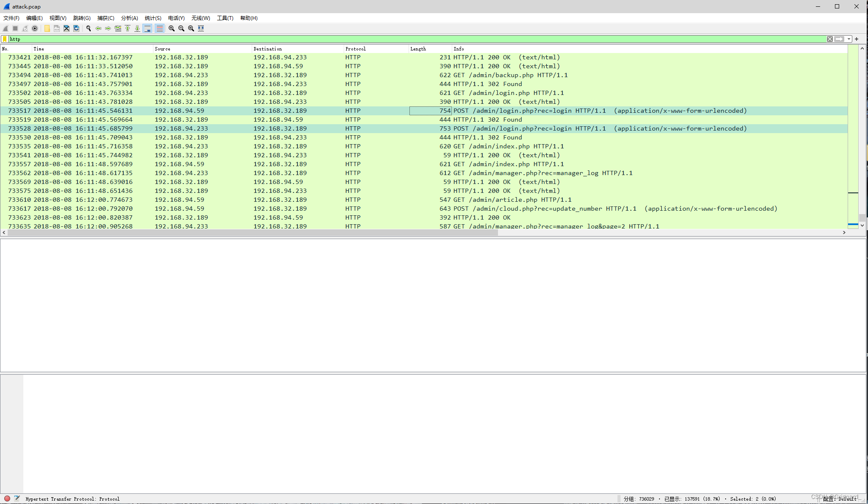The height and width of the screenshot is (504, 868).
Task: Click into the http display filter field
Action: (417, 39)
